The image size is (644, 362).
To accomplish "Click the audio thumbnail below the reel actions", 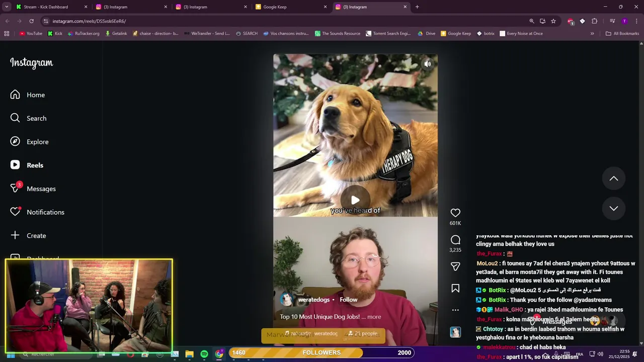I will pos(455,332).
